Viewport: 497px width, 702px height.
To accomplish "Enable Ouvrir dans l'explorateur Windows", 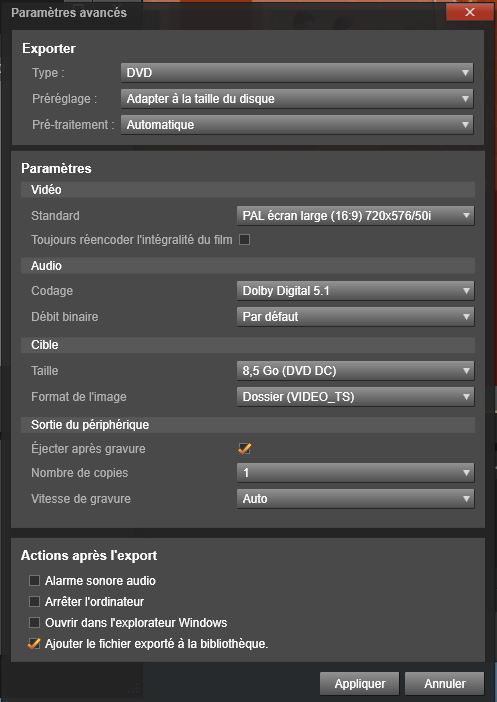I will click(34, 623).
